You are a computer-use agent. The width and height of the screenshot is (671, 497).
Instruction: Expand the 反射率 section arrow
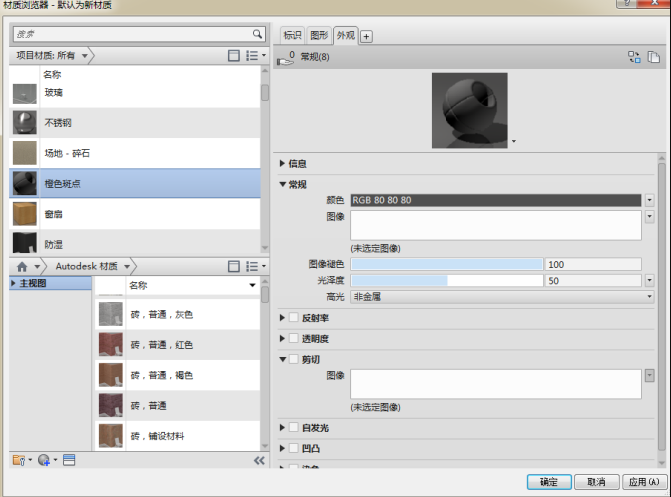point(282,318)
